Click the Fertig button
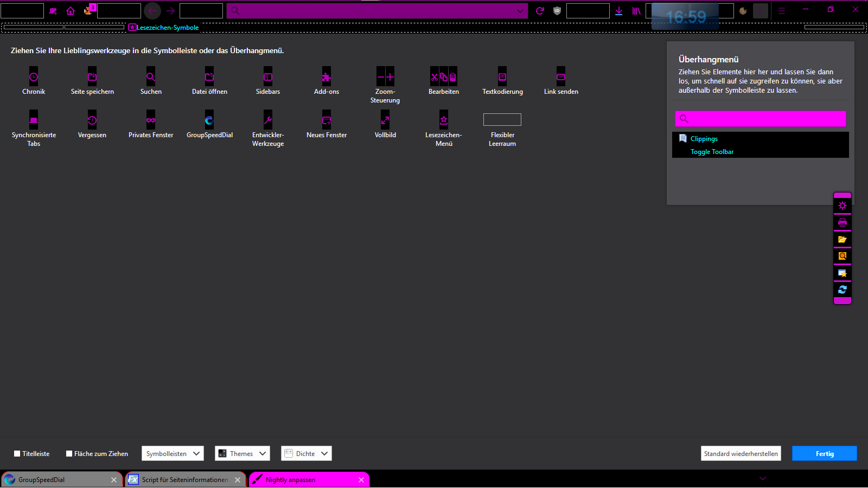This screenshot has height=488, width=868. 825,454
